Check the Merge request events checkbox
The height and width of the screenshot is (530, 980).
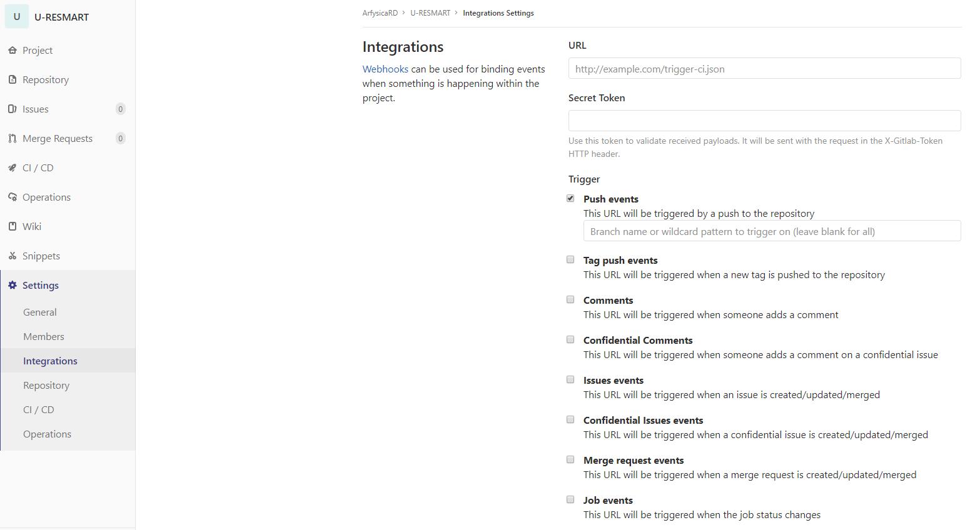pyautogui.click(x=570, y=459)
